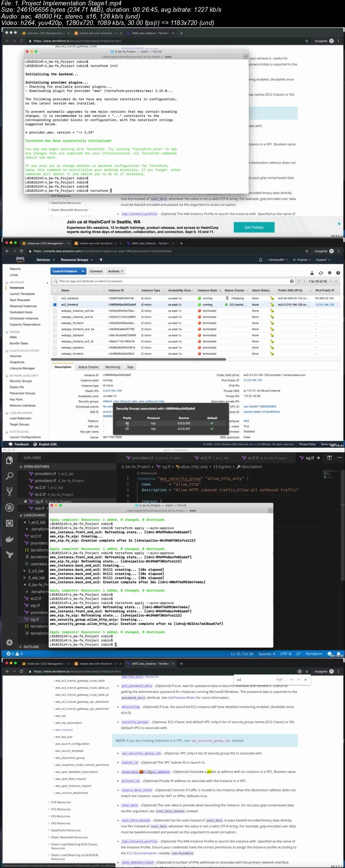Open the Docker panel in VS Code
345x868 pixels.
[9, 539]
